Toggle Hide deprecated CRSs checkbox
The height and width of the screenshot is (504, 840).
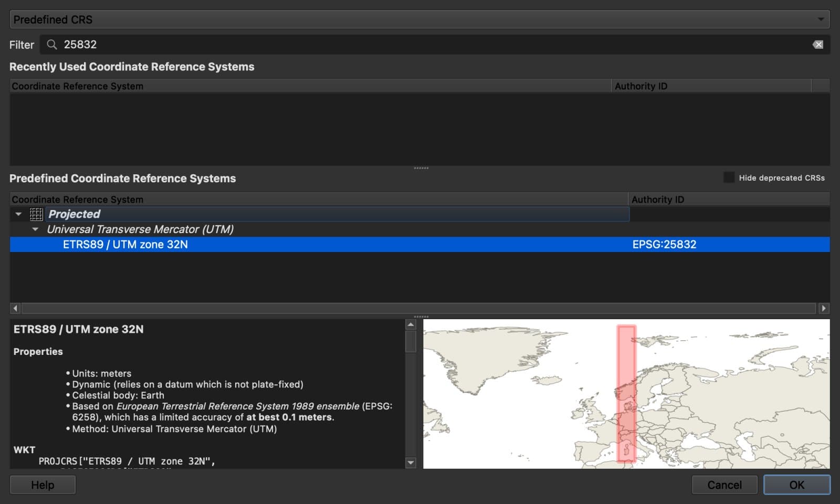point(729,177)
